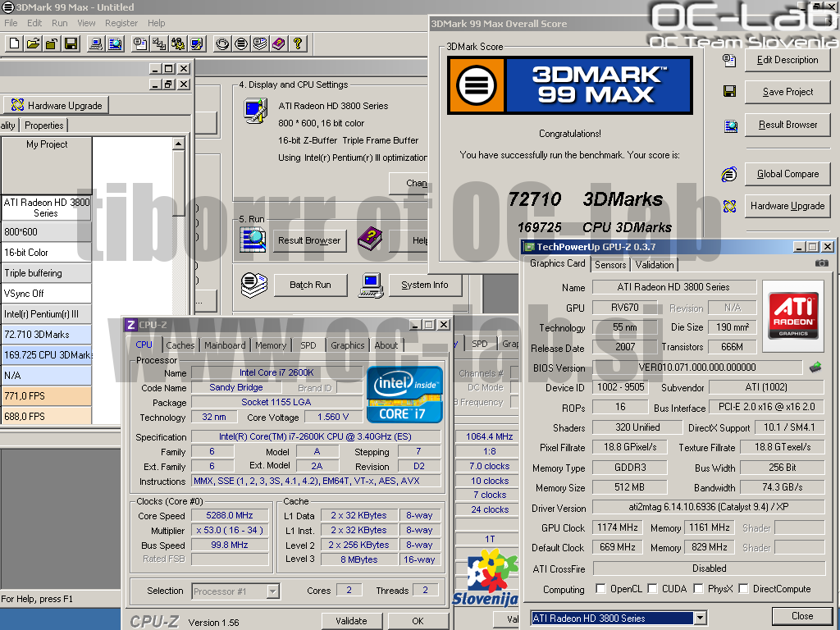
Task: Open the View menu
Action: pos(86,23)
